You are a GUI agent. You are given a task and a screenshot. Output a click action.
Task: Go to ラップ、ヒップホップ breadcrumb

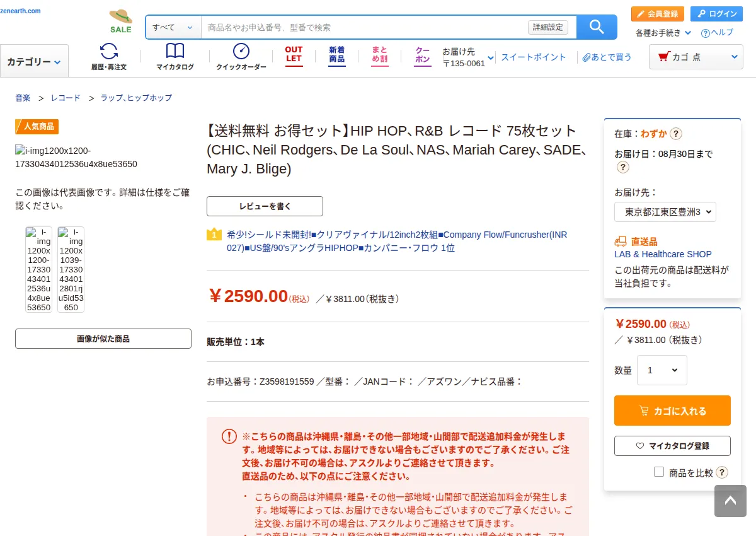(136, 98)
